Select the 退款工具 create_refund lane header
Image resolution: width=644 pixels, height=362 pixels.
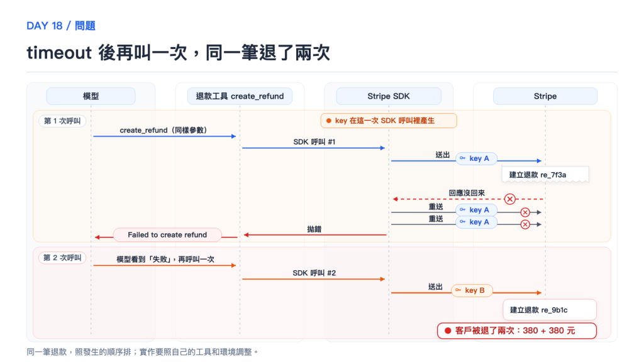pyautogui.click(x=240, y=96)
